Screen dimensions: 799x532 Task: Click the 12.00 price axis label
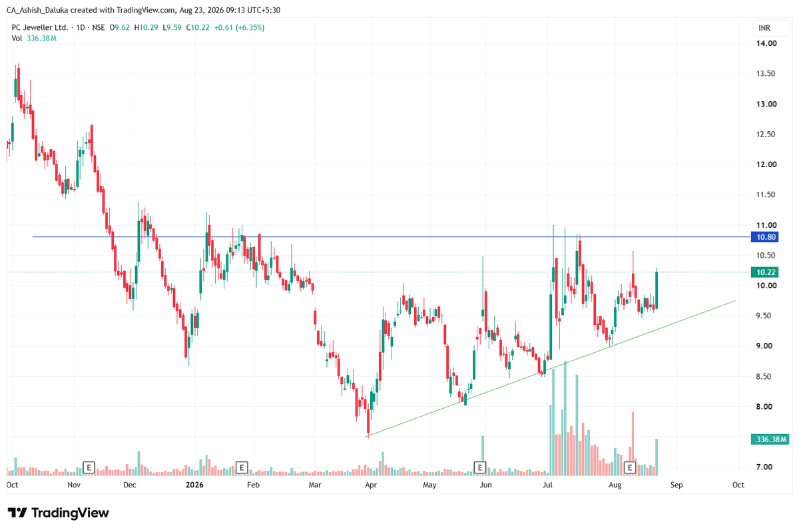[x=766, y=164]
